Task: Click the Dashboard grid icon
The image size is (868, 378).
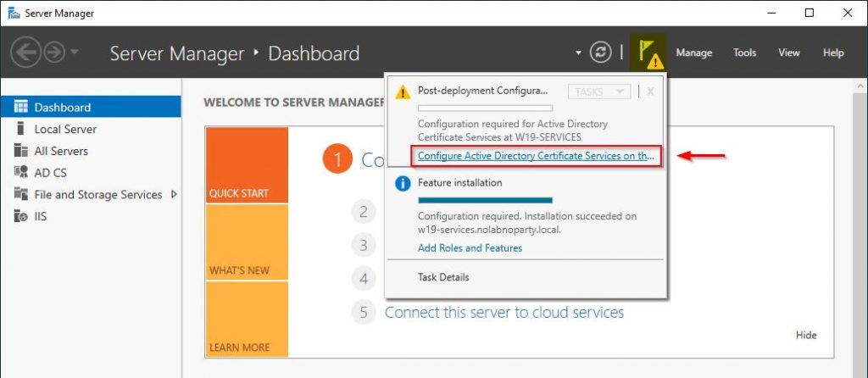Action: (x=20, y=107)
